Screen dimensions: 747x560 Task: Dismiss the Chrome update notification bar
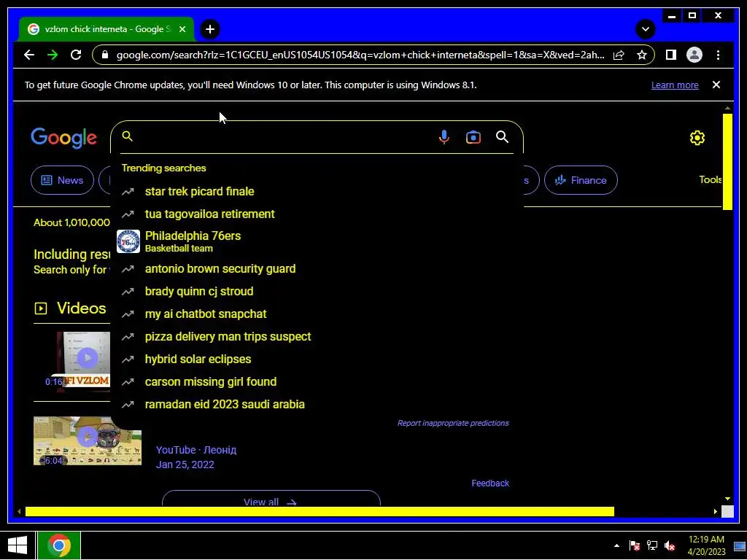pos(716,85)
